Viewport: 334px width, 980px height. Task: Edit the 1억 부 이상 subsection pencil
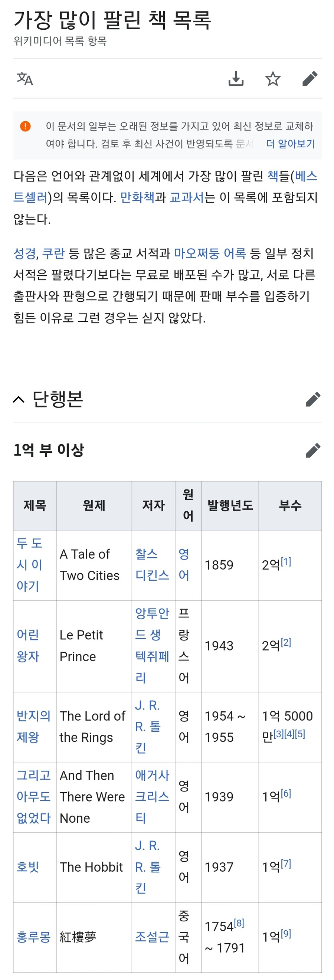pyautogui.click(x=313, y=450)
